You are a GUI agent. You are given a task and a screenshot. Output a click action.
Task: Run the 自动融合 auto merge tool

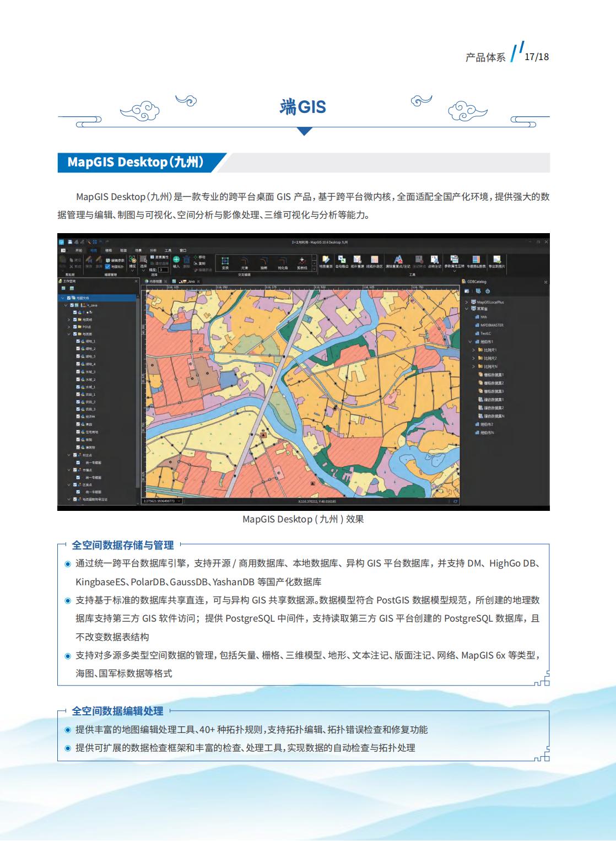(342, 262)
